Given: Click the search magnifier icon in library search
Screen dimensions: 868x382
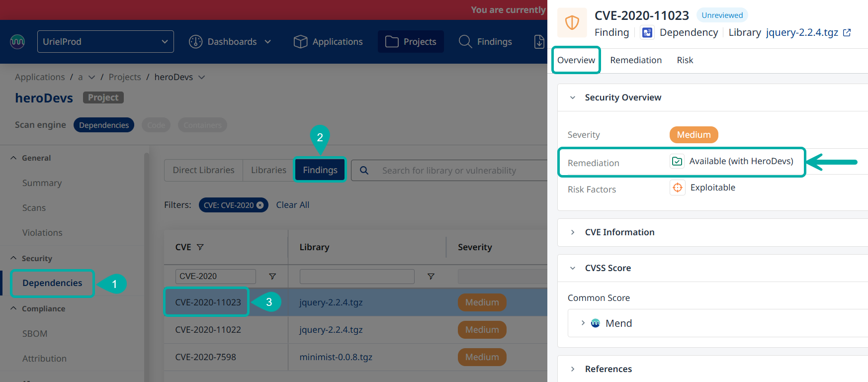Looking at the screenshot, I should pyautogui.click(x=364, y=171).
